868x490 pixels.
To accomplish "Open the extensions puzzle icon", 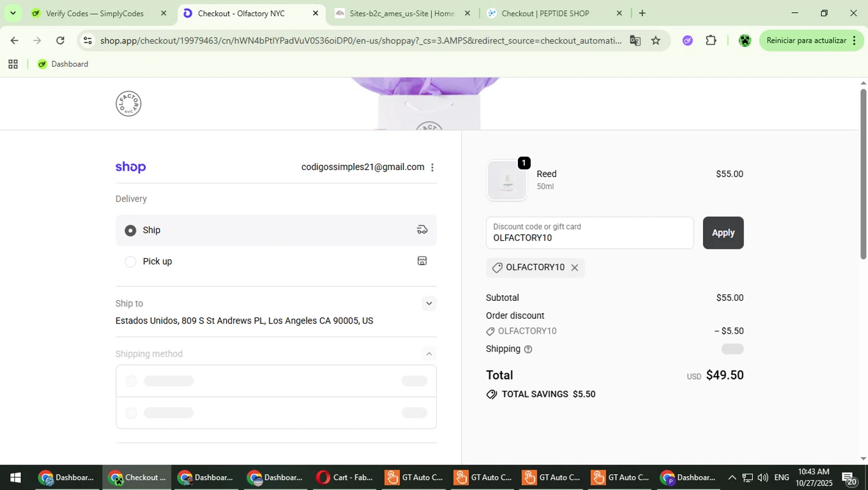I will point(711,40).
